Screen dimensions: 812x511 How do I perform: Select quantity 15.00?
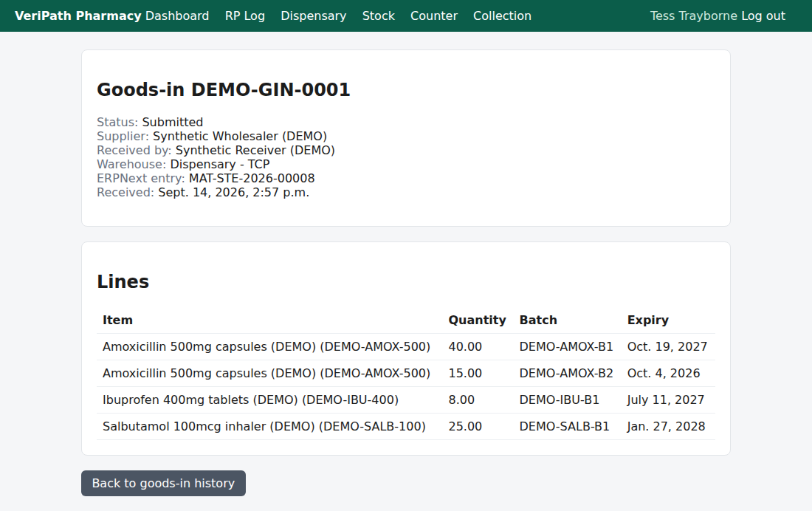[x=465, y=373]
